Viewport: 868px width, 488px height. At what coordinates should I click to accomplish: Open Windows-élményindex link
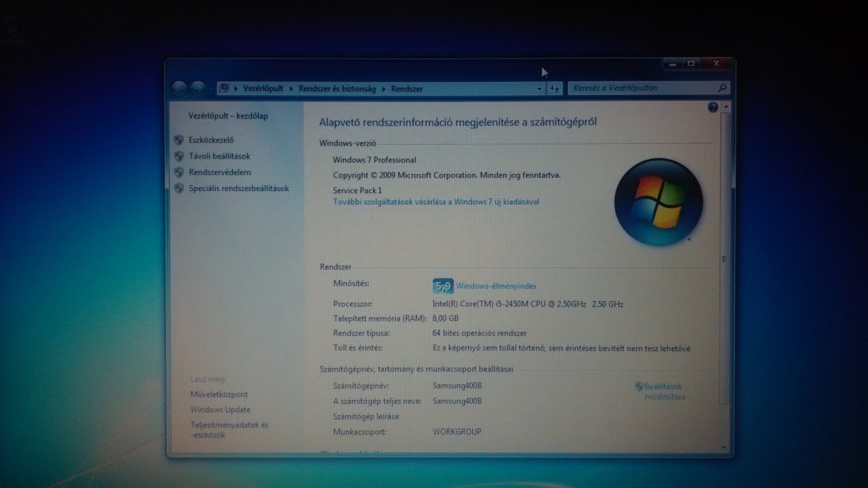coord(496,286)
